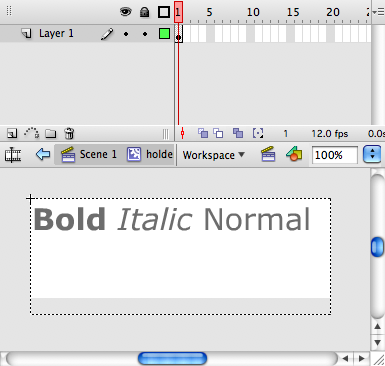Image resolution: width=385 pixels, height=366 pixels.
Task: Click the vertical scrollbar up arrow
Action: (x=377, y=327)
